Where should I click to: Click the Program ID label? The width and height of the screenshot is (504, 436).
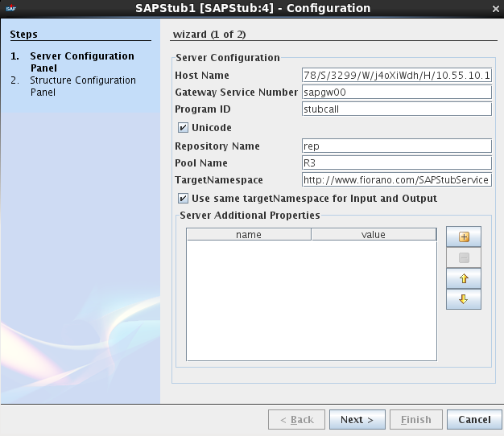(203, 109)
